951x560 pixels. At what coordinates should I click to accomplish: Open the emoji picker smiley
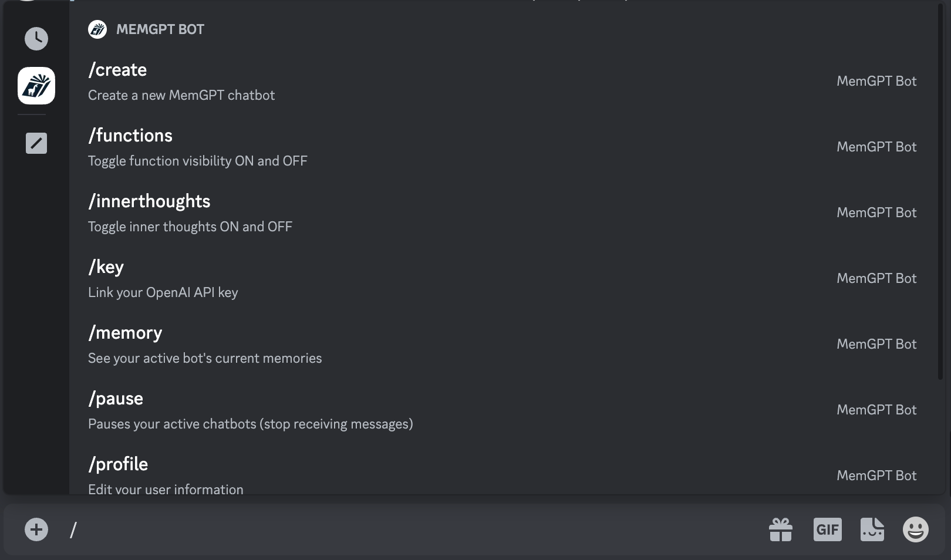click(x=916, y=529)
